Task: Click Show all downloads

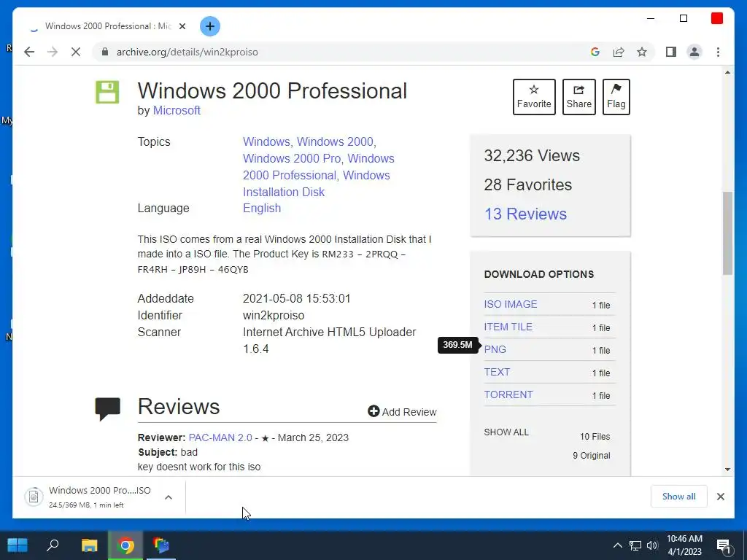Action: tap(678, 497)
